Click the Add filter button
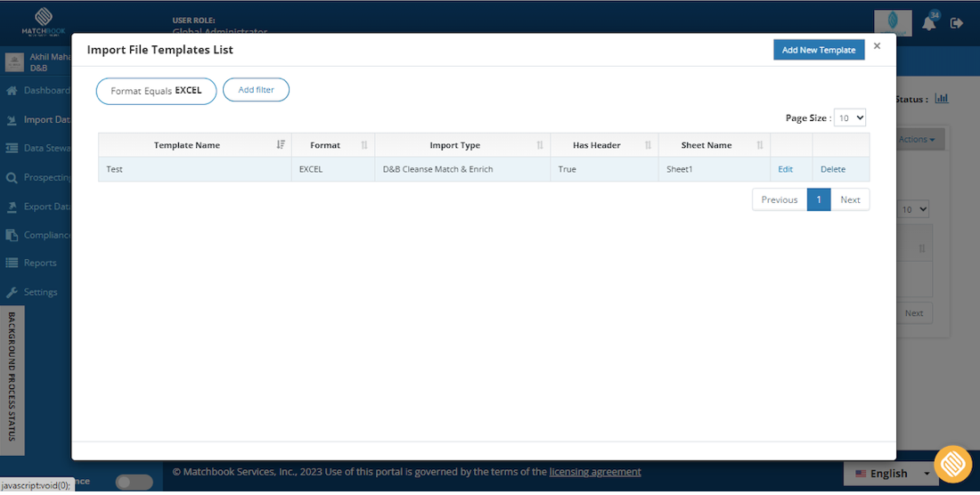Image resolution: width=980 pixels, height=495 pixels. tap(257, 90)
